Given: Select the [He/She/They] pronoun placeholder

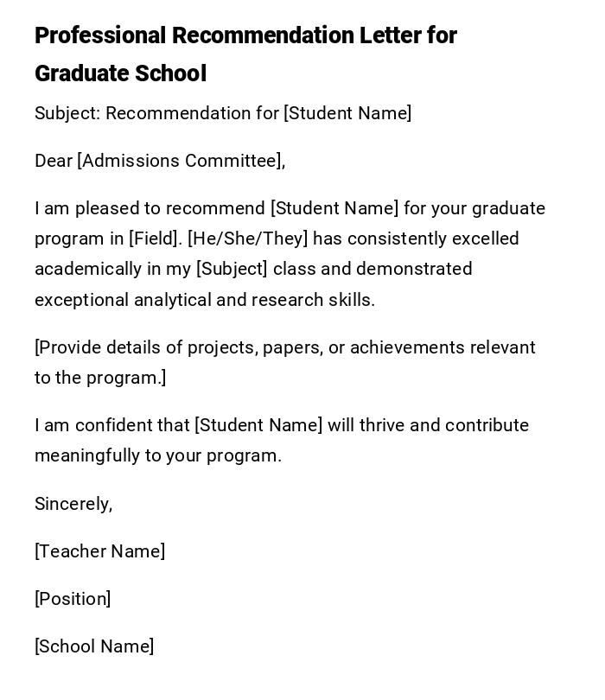Looking at the screenshot, I should click(x=248, y=239).
